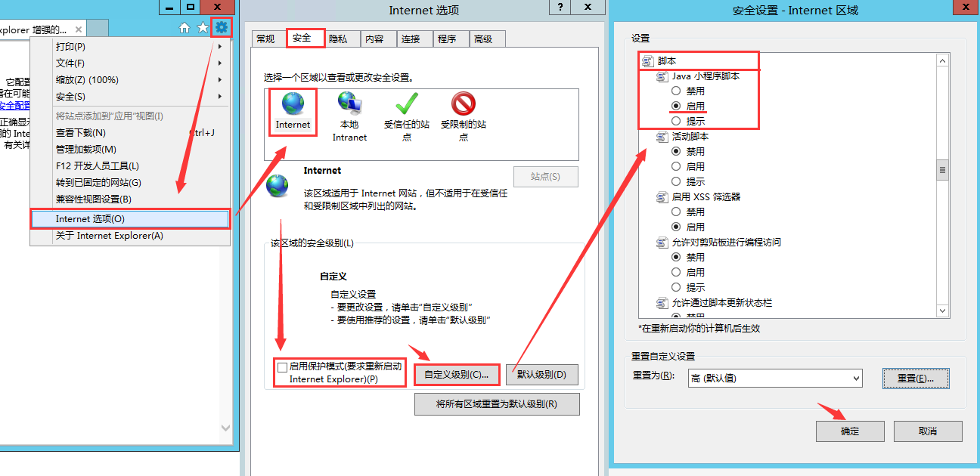Viewport: 980px width, 476px height.
Task: Open the 重置为 高(默认值) dropdown
Action: pos(774,378)
